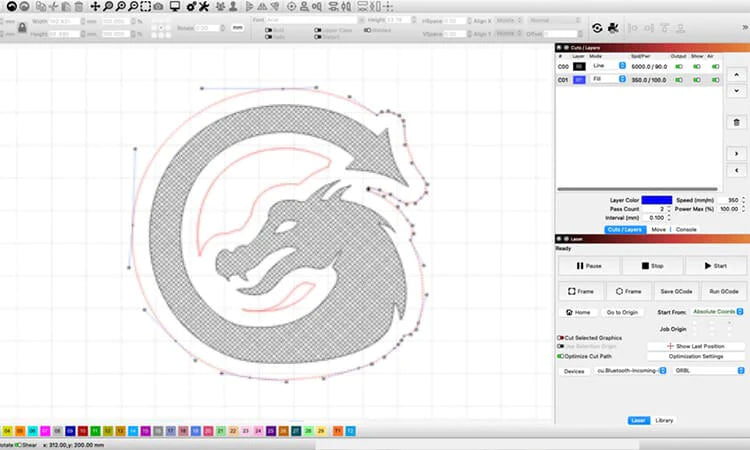Click the Redo circular arrow icon
This screenshot has width=750, height=450.
pyautogui.click(x=24, y=6)
